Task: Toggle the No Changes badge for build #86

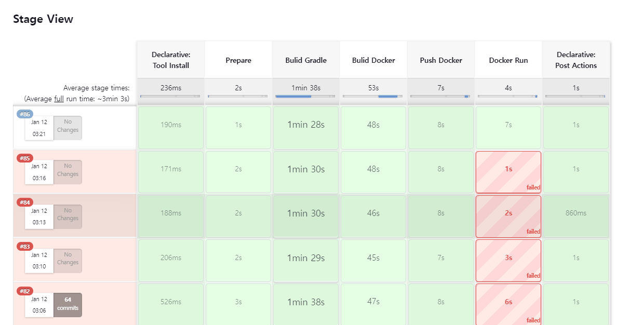Action: 68,128
